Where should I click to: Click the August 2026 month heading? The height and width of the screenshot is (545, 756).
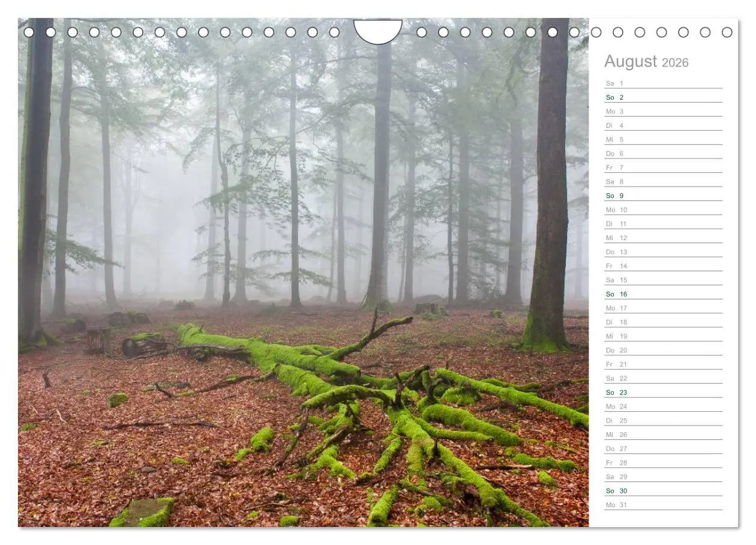pos(646,62)
